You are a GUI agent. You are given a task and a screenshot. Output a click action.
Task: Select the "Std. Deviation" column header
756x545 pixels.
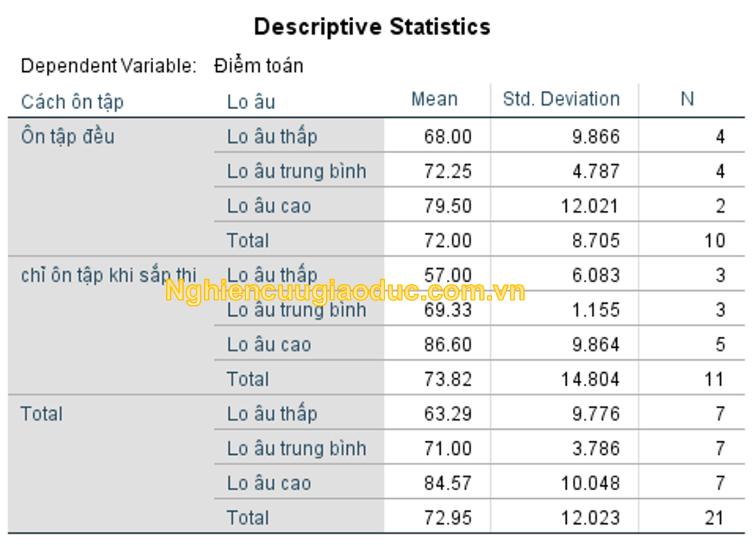[561, 100]
